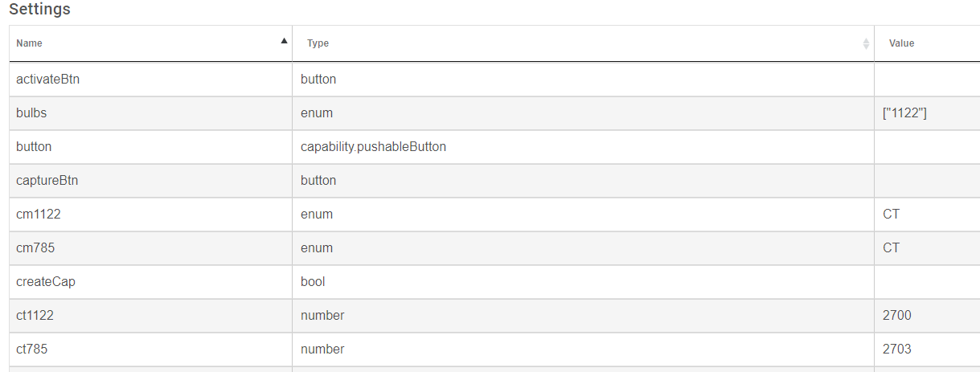Click the cm785 row name

click(32, 248)
